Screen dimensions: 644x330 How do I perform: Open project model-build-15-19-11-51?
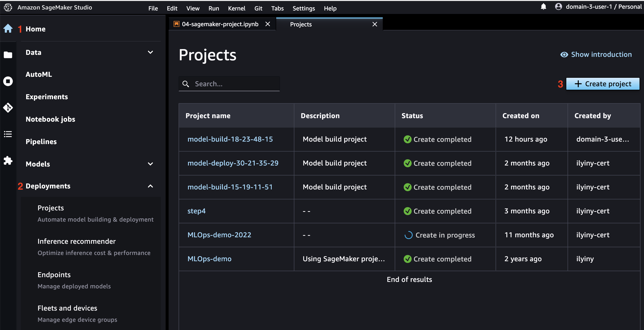pos(230,187)
